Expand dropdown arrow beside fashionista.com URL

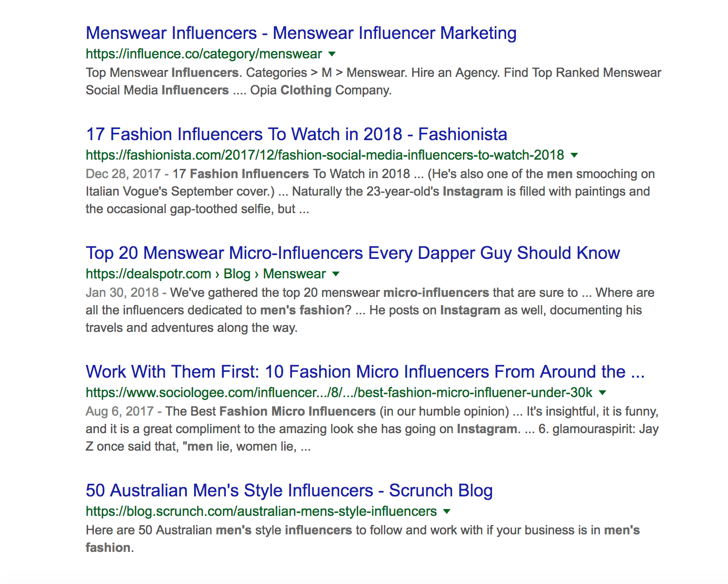coord(574,155)
